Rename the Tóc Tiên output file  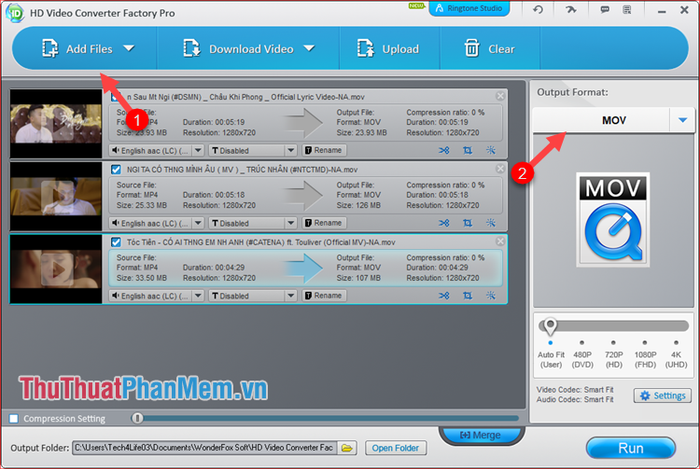(324, 296)
